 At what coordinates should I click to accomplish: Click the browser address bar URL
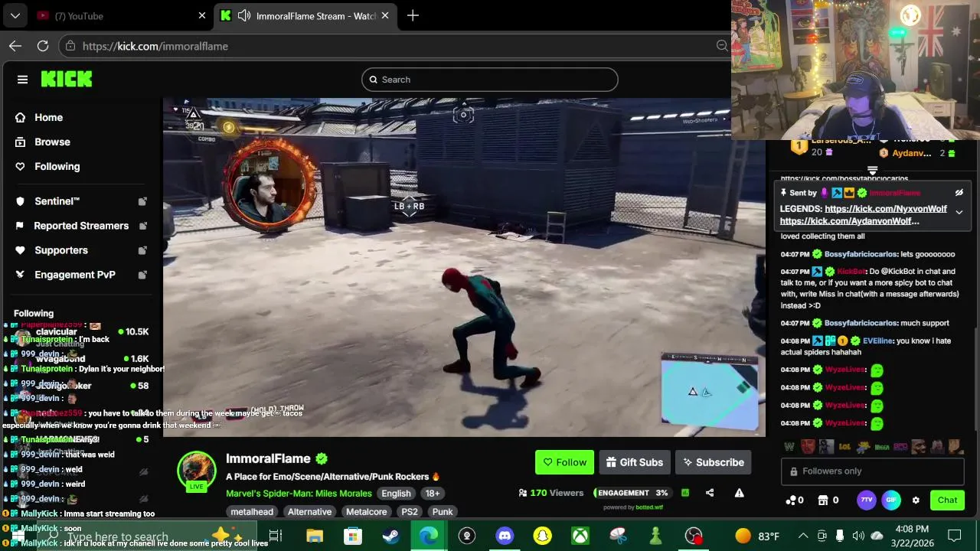tap(155, 46)
